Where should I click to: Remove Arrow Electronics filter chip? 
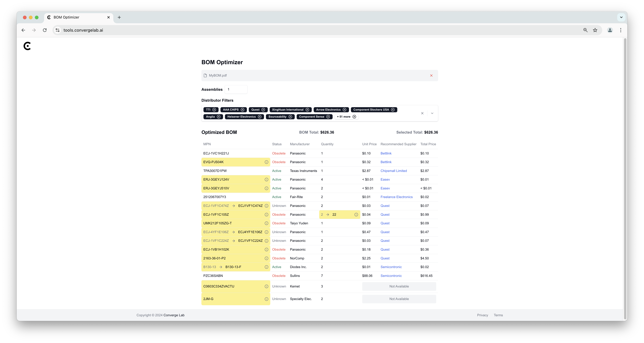(x=345, y=110)
